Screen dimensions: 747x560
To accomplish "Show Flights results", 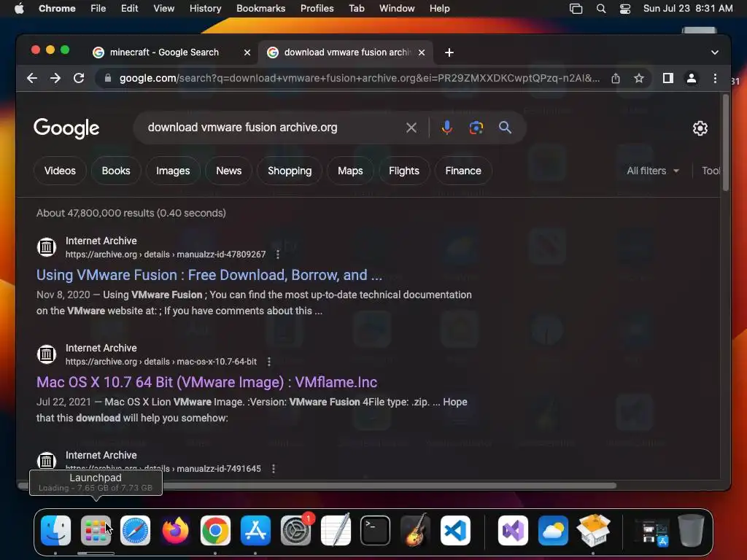I will click(404, 171).
